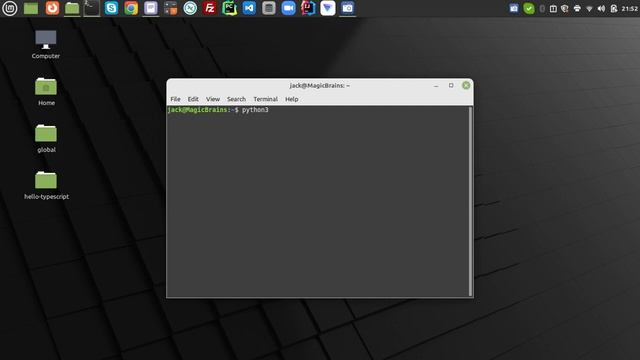The image size is (640, 360).
Task: Open the Computer desktop icon
Action: pos(46,44)
